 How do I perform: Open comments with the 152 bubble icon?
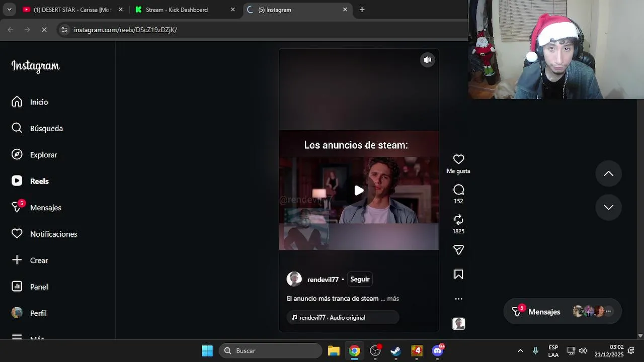pos(458,190)
